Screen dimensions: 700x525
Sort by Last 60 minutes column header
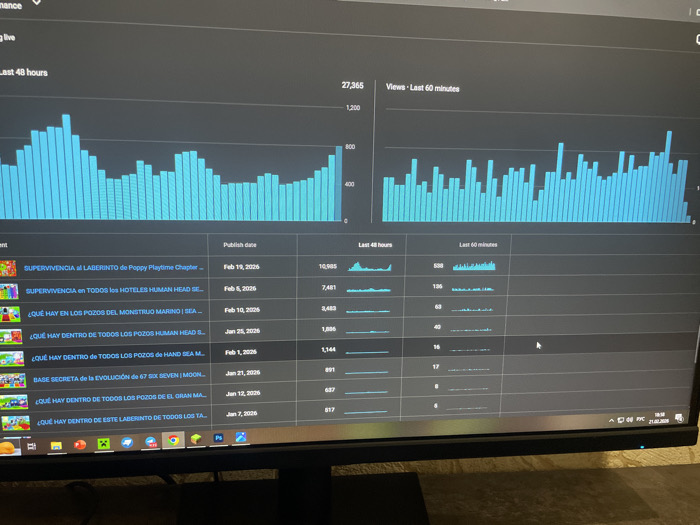pyautogui.click(x=478, y=245)
